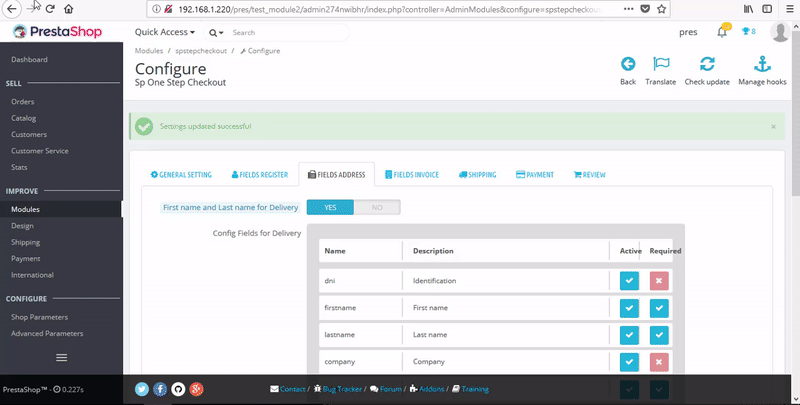The height and width of the screenshot is (405, 800).
Task: Go to browser Home icon
Action: (x=68, y=9)
